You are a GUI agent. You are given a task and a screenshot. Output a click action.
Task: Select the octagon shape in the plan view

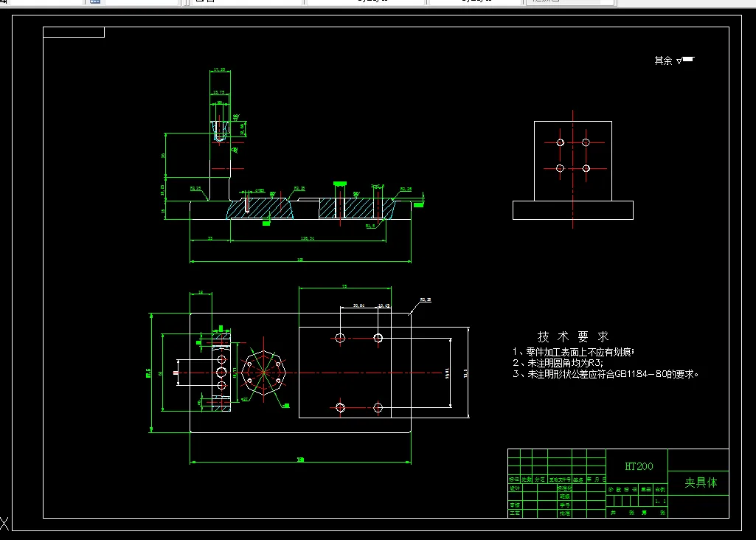264,373
